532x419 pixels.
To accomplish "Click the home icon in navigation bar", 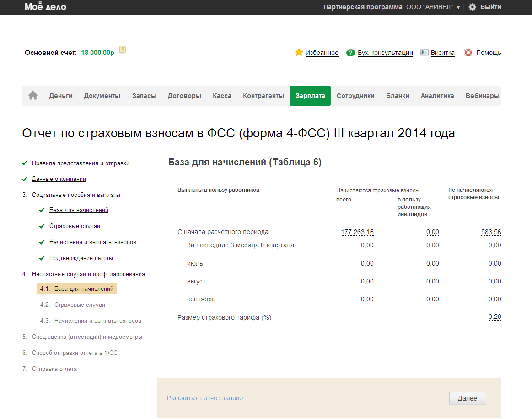I will coord(33,96).
